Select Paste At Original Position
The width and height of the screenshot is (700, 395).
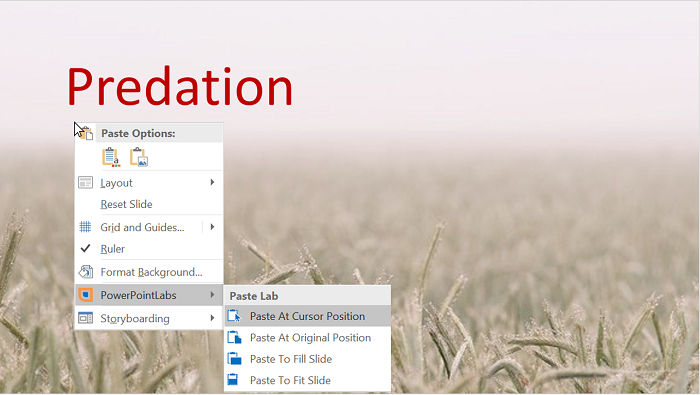point(308,337)
